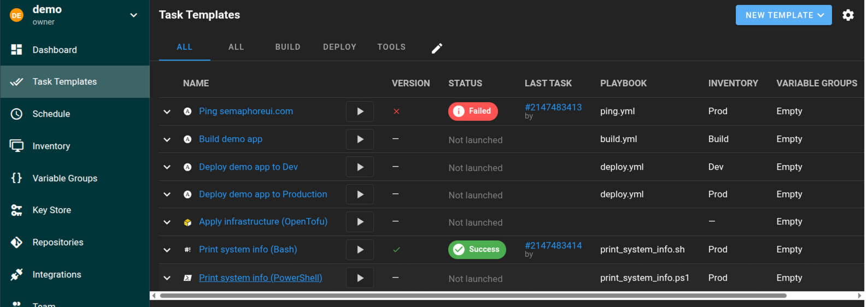Open last task #2147483413 link
This screenshot has width=868, height=307.
click(x=553, y=108)
